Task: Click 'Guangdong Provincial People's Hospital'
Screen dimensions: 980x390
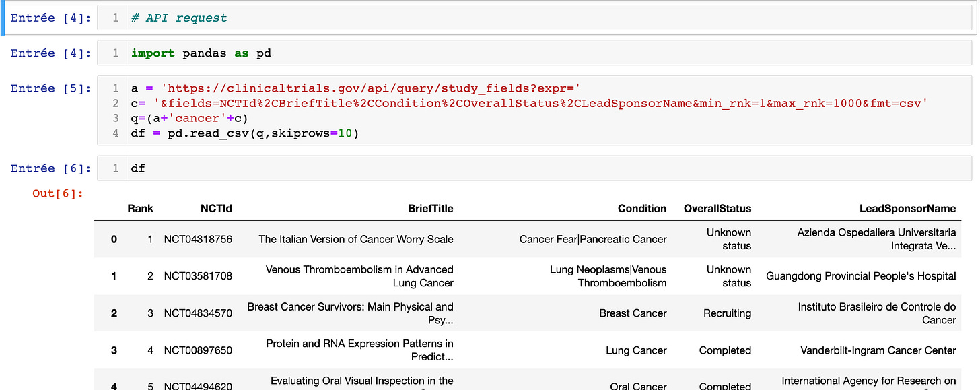Action: 861,276
